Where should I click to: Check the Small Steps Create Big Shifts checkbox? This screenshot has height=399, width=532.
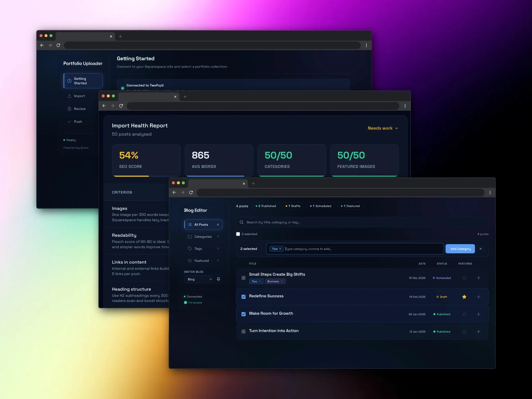pyautogui.click(x=243, y=278)
